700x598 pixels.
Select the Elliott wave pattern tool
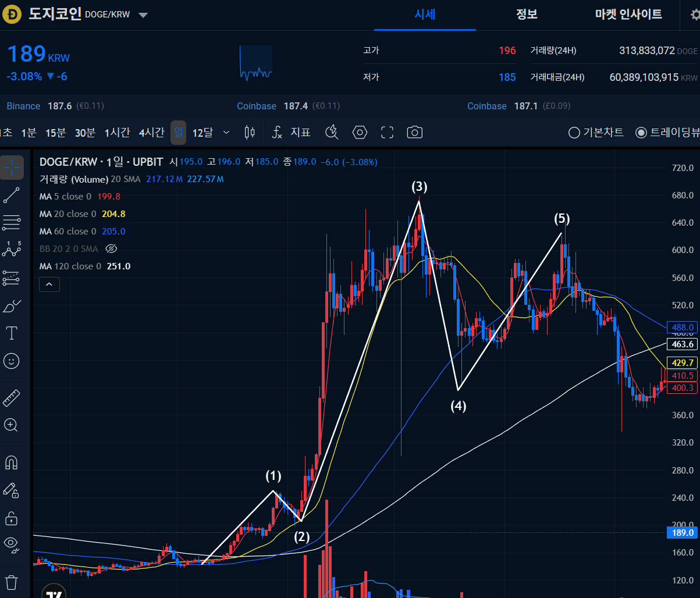pyautogui.click(x=12, y=250)
